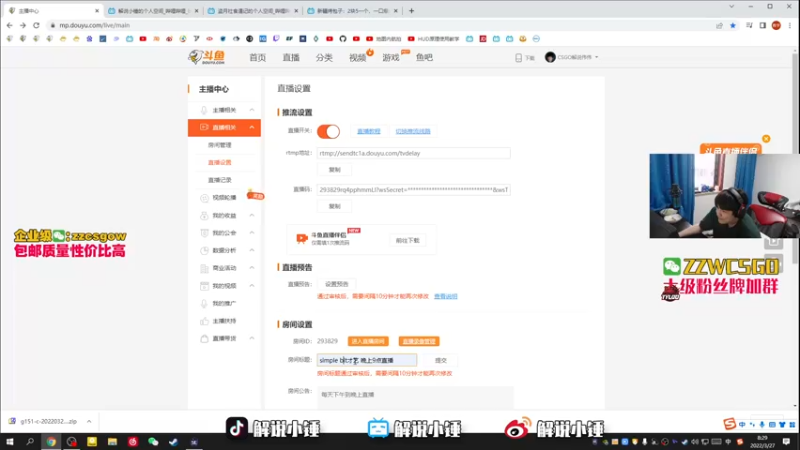Click the orange camera icon of 斗鱼直播伴侣

click(302, 238)
